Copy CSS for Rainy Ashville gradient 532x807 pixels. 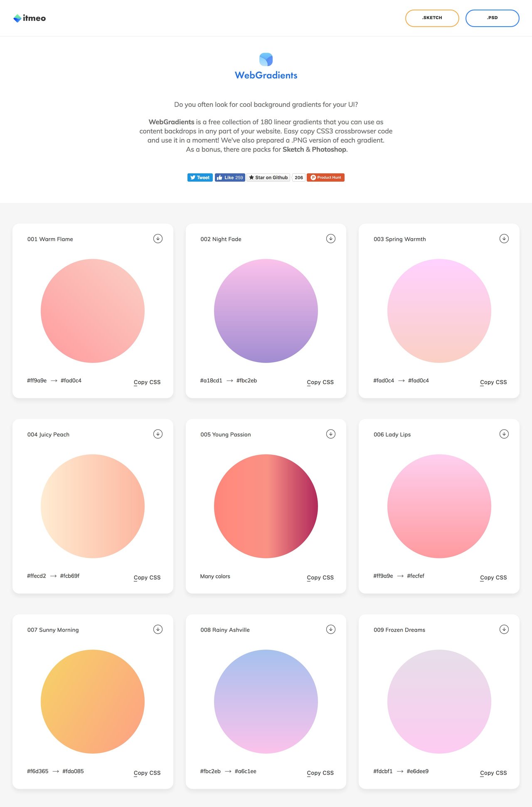pos(320,773)
